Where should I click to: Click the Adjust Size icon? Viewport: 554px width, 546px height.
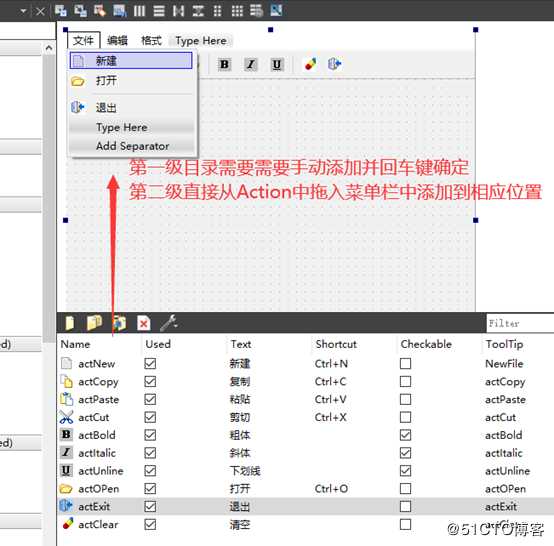click(x=276, y=11)
